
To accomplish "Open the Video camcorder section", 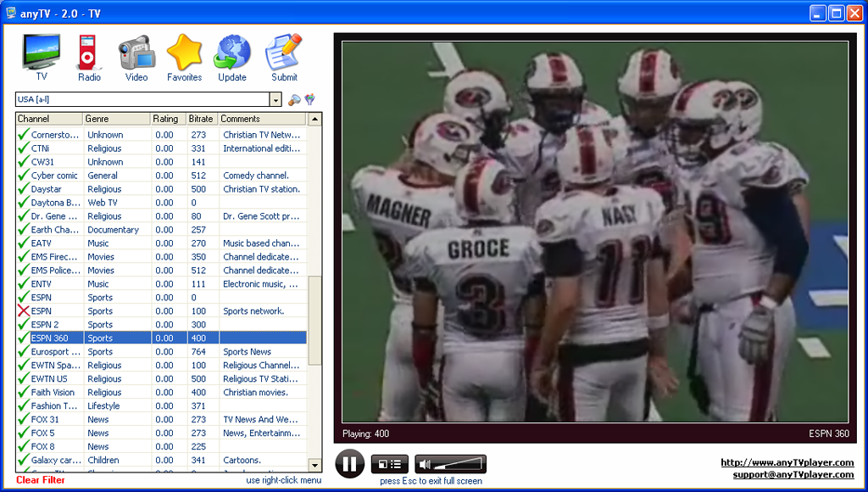I will (136, 56).
